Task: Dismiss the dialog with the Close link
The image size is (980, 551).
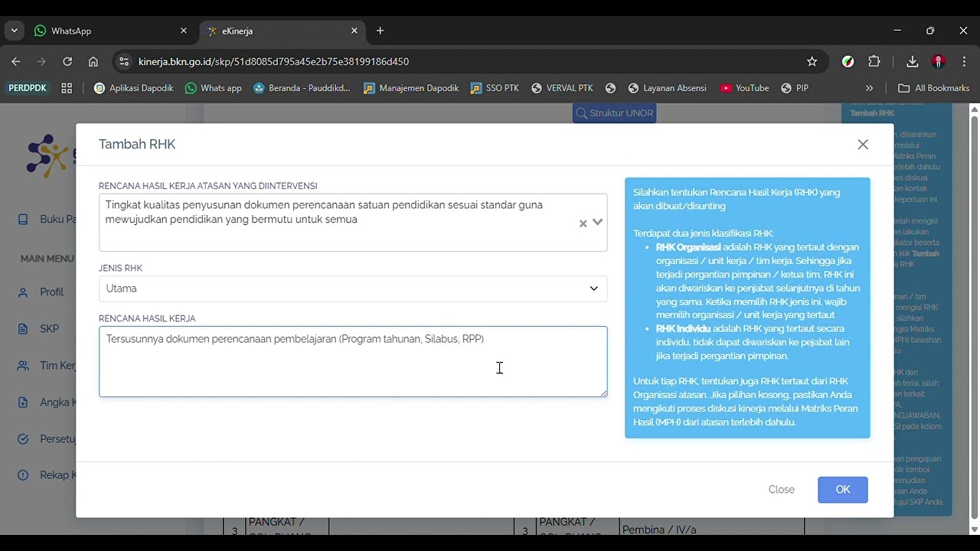Action: point(781,490)
